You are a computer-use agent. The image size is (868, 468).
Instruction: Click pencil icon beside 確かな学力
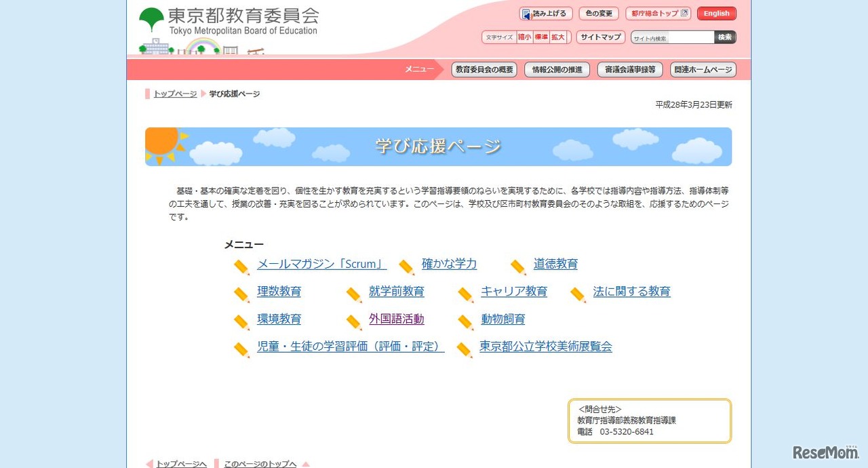pyautogui.click(x=407, y=267)
